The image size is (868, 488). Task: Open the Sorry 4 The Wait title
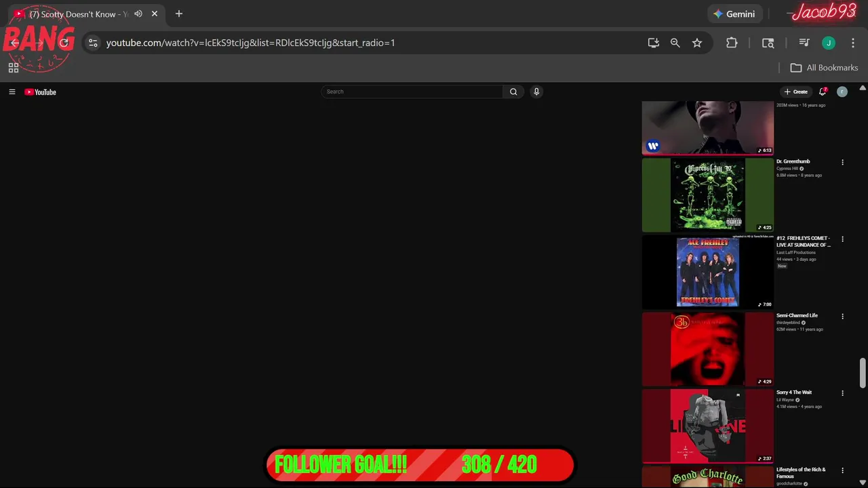click(x=794, y=392)
